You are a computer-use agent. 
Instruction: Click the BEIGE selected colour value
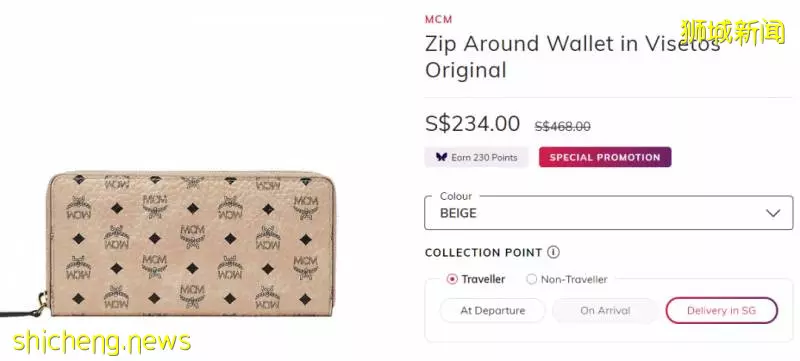tap(458, 214)
